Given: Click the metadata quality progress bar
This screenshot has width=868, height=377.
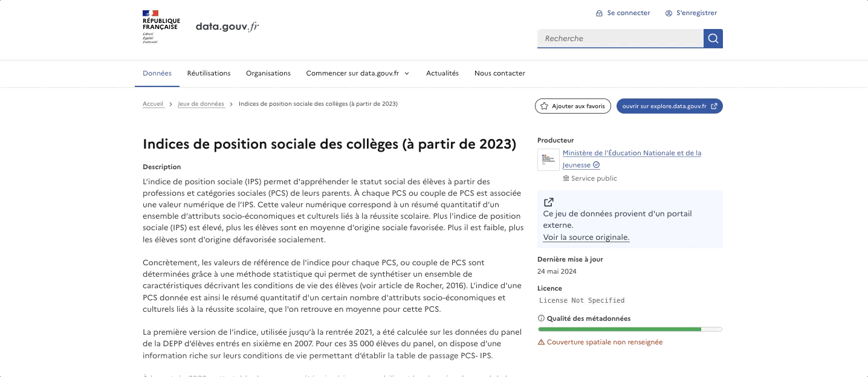Looking at the screenshot, I should pos(629,329).
